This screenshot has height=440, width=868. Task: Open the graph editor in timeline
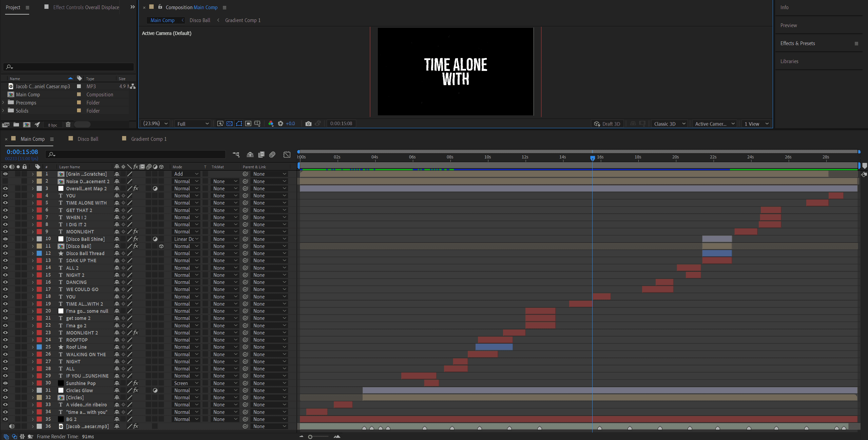pos(287,155)
